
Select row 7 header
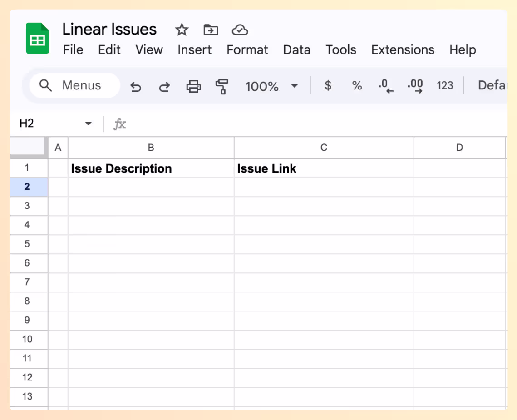coord(29,282)
